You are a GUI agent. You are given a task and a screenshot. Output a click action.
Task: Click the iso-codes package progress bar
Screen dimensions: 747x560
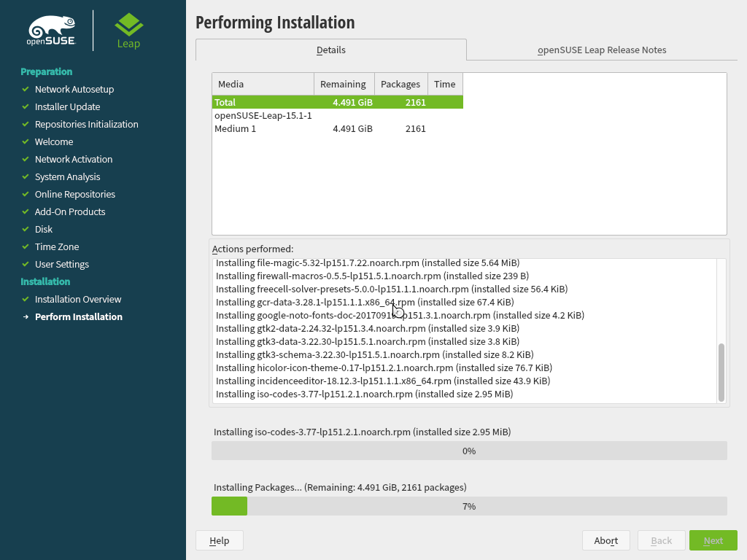(469, 451)
